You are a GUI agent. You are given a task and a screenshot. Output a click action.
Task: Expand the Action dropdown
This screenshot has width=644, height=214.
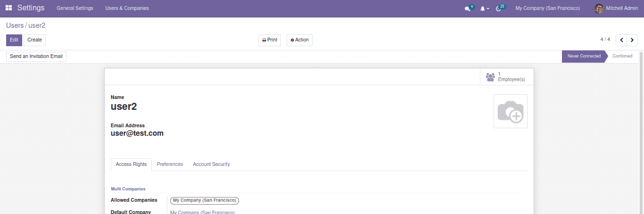[x=299, y=40]
